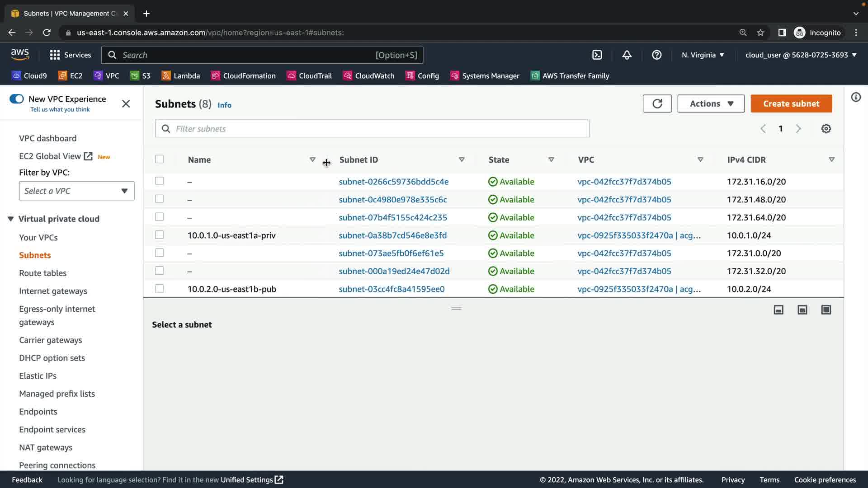Open the N. Virginia region selector
The height and width of the screenshot is (488, 868).
pyautogui.click(x=703, y=55)
